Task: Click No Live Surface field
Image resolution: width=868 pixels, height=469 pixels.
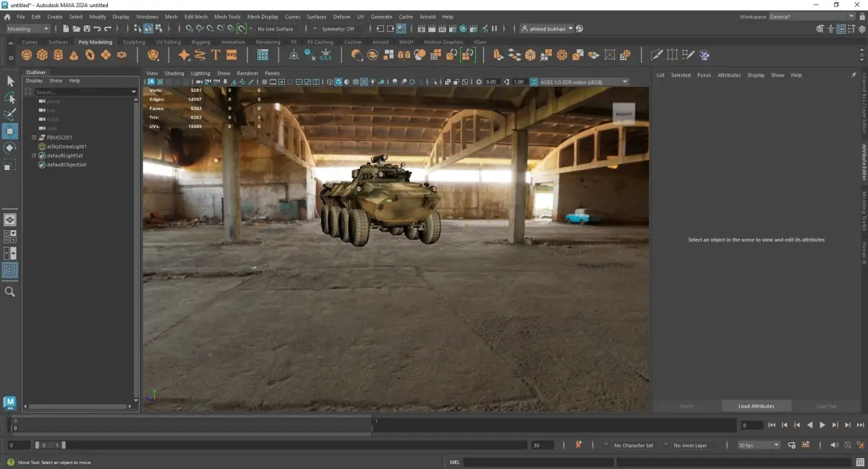Action: [x=276, y=29]
